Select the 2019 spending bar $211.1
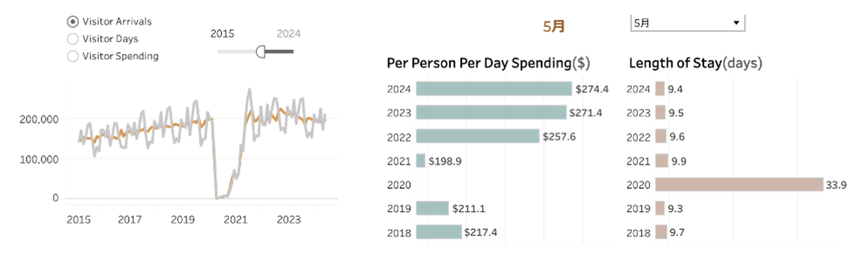 click(x=433, y=208)
